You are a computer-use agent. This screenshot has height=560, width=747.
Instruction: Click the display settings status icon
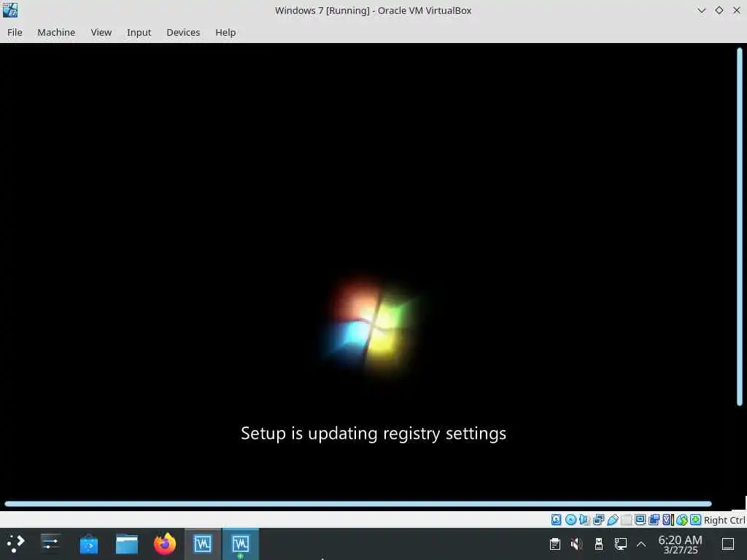click(640, 519)
